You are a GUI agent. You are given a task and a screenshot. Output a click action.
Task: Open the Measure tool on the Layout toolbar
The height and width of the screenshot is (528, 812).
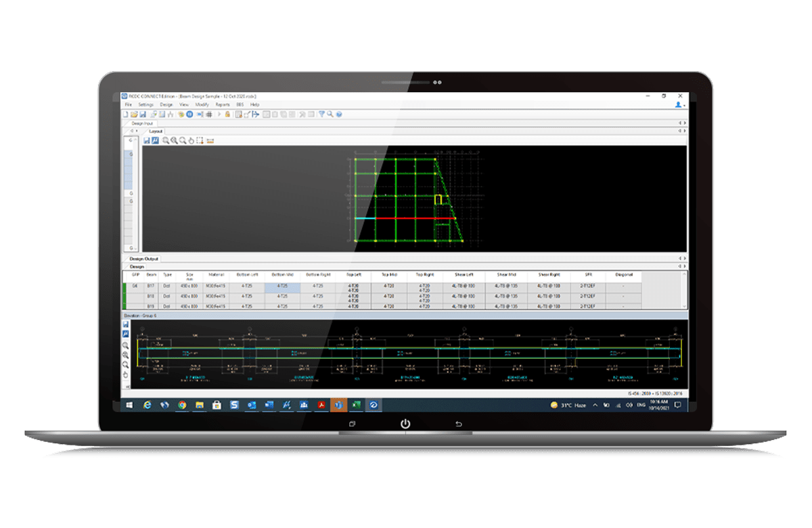click(210, 141)
